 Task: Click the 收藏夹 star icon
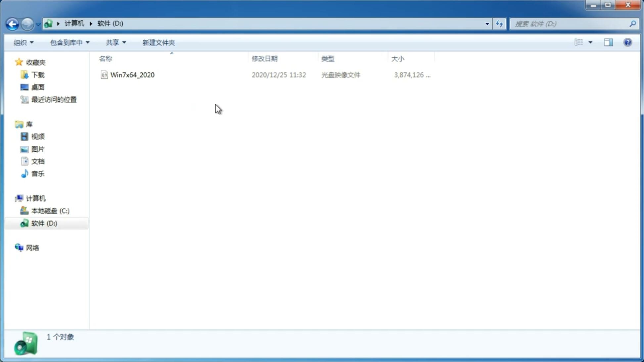tap(19, 62)
